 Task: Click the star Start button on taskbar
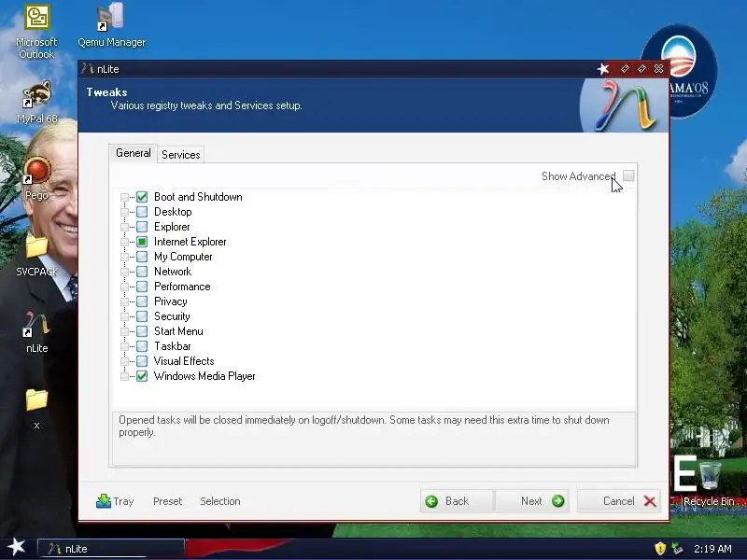click(17, 547)
